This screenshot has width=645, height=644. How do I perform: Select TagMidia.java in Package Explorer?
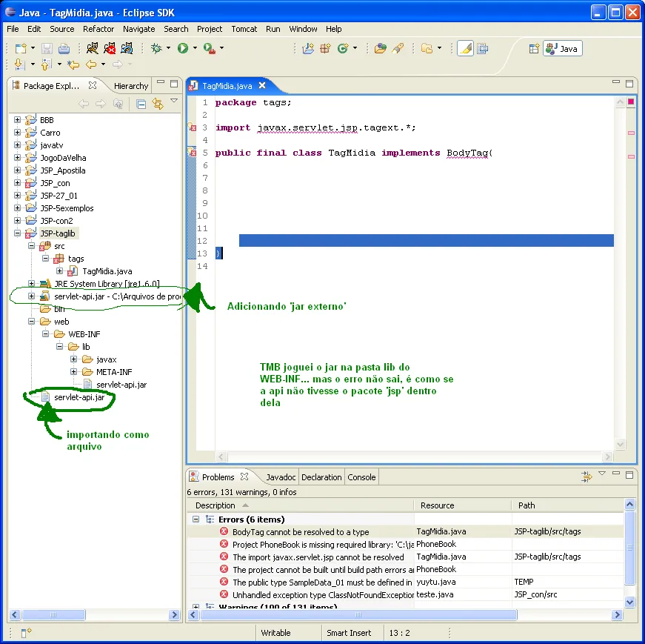coord(107,271)
